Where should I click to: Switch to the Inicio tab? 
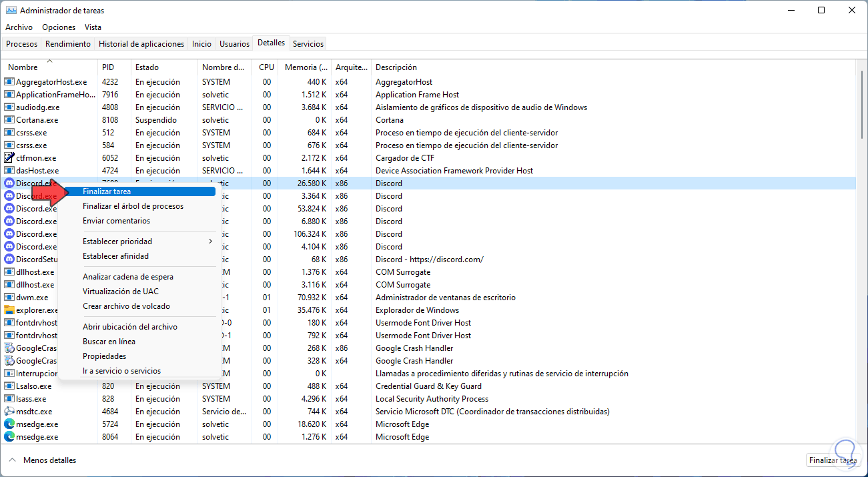point(201,44)
